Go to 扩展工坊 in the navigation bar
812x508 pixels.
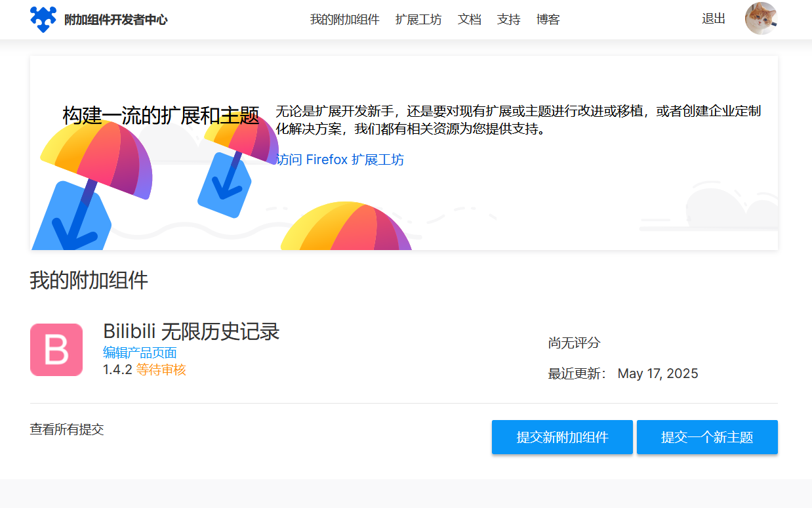(x=418, y=20)
